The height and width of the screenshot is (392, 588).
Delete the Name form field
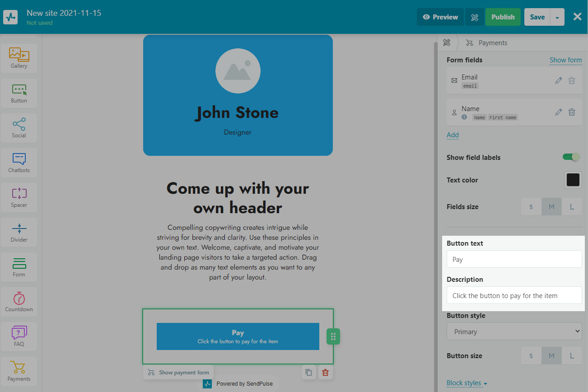tap(572, 112)
